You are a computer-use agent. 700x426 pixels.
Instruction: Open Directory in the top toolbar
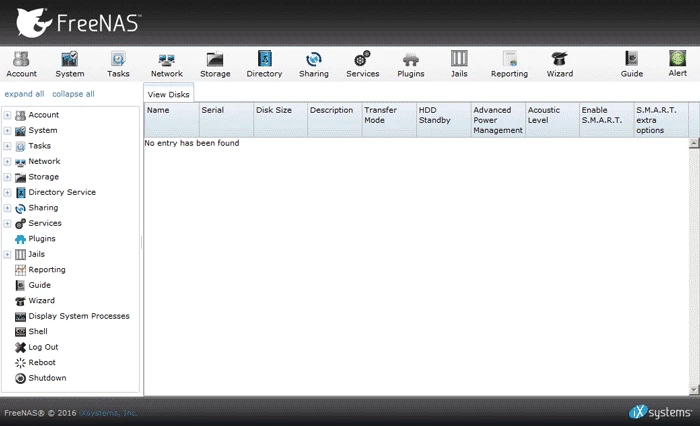(x=264, y=64)
